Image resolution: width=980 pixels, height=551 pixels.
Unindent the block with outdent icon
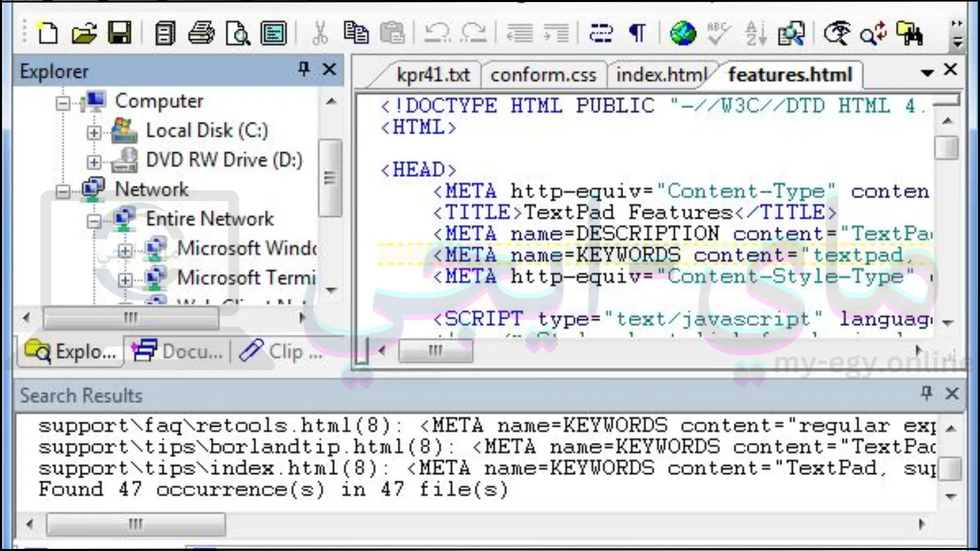[x=519, y=34]
